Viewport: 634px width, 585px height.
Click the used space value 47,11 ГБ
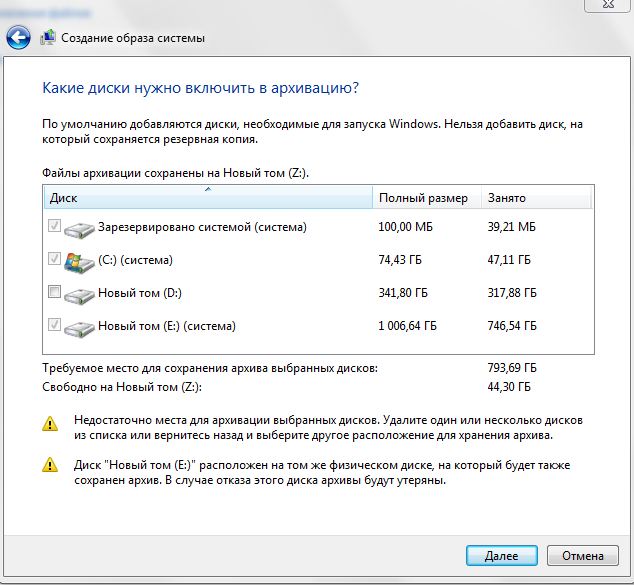tap(509, 260)
